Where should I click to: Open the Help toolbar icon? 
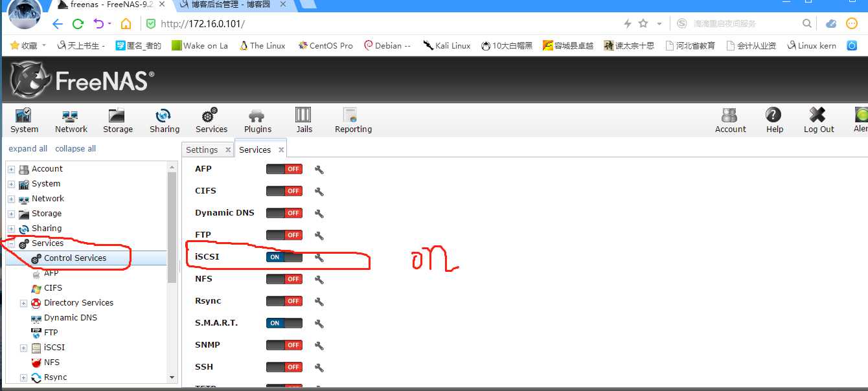(x=774, y=120)
